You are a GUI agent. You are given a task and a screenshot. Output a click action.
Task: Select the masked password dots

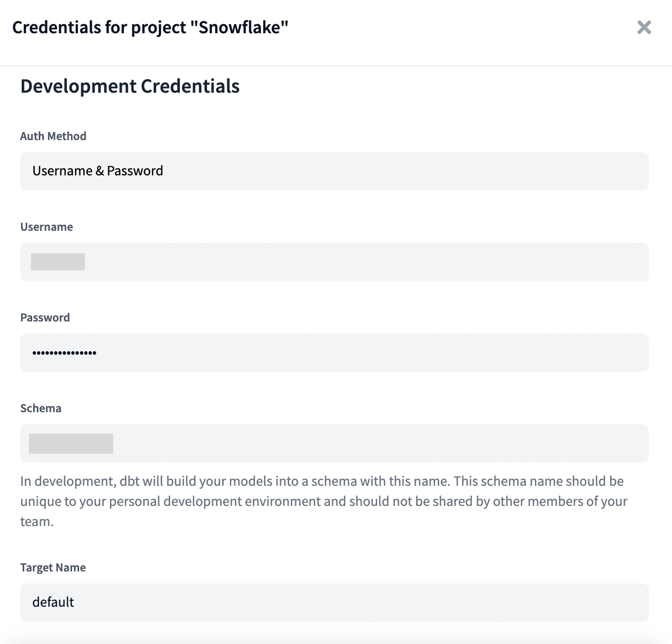[64, 352]
